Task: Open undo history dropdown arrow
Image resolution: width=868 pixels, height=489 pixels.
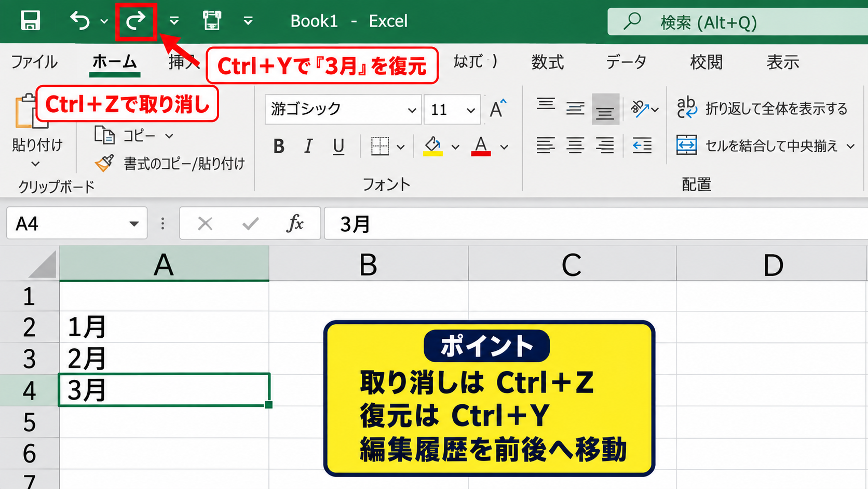Action: pos(104,21)
